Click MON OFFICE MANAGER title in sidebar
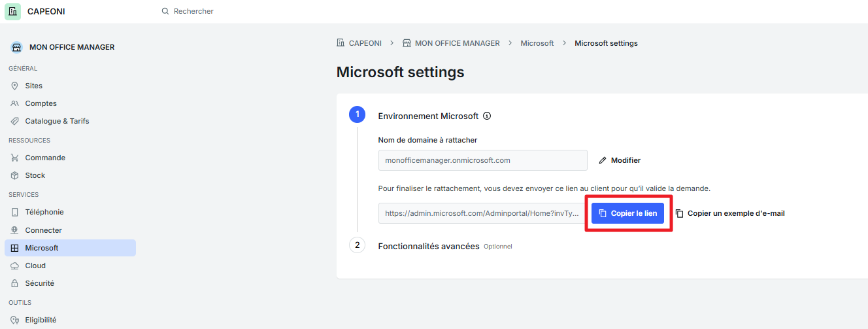Viewport: 868px width, 329px height. (72, 47)
